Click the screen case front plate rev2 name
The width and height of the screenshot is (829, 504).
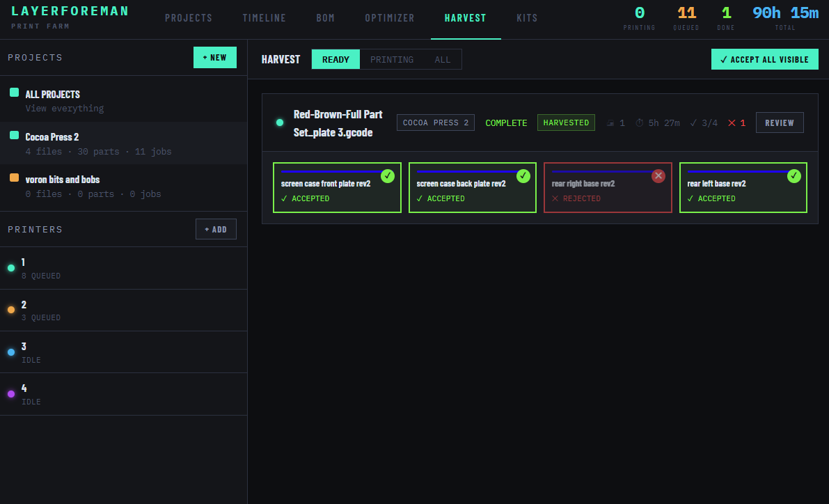tap(326, 184)
